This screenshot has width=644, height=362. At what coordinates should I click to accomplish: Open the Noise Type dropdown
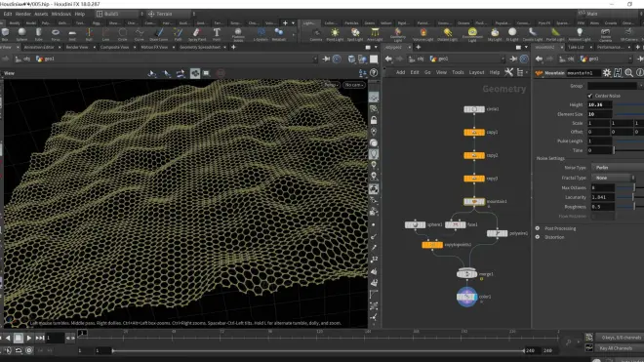click(618, 168)
